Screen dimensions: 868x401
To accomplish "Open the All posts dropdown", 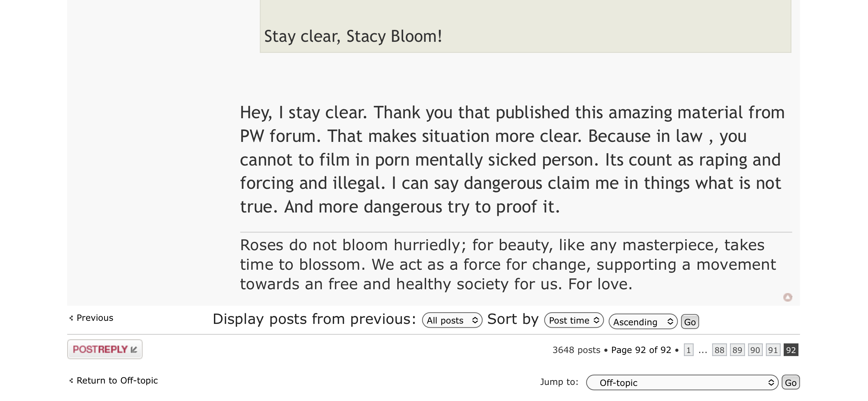I will [452, 320].
